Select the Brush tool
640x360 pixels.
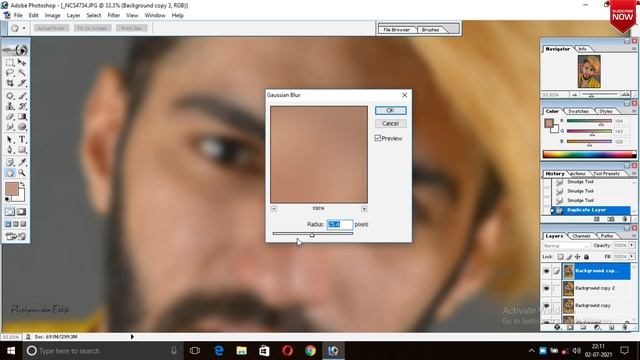(22, 96)
